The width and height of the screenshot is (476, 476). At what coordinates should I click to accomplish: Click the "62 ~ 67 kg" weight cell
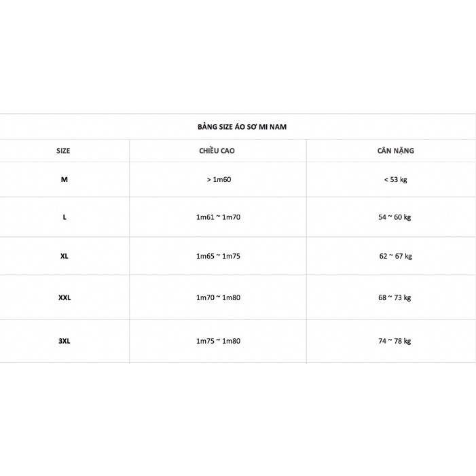395,257
